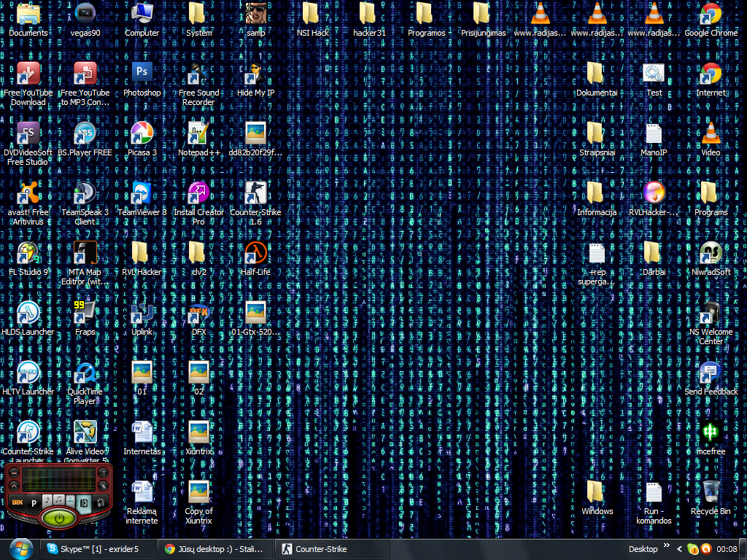Launch Picasa 3

coord(142,139)
